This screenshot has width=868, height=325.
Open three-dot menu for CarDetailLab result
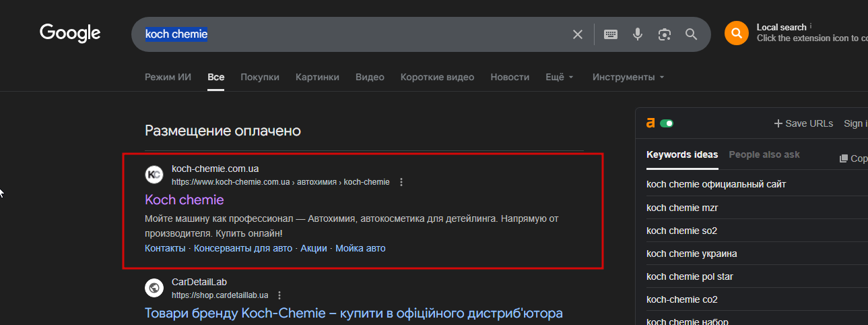tap(279, 295)
